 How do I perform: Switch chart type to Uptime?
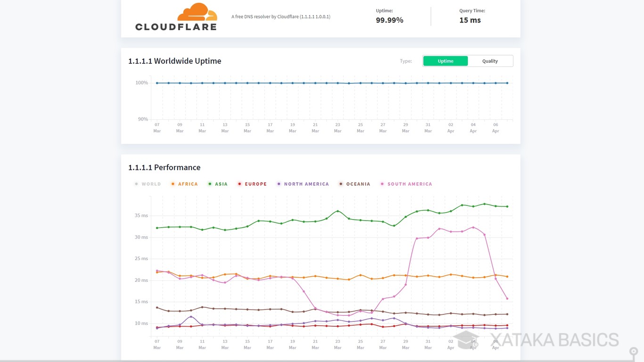click(445, 61)
